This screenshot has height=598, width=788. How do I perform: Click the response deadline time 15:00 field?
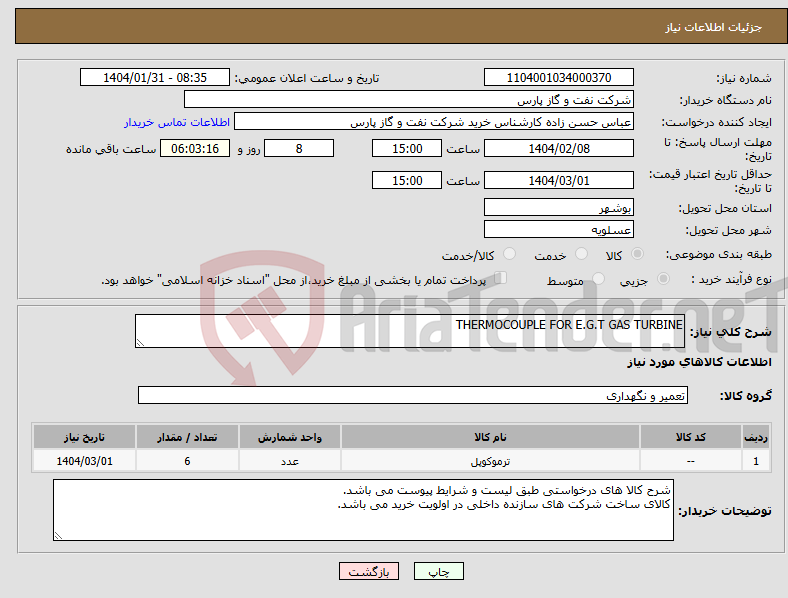(407, 148)
